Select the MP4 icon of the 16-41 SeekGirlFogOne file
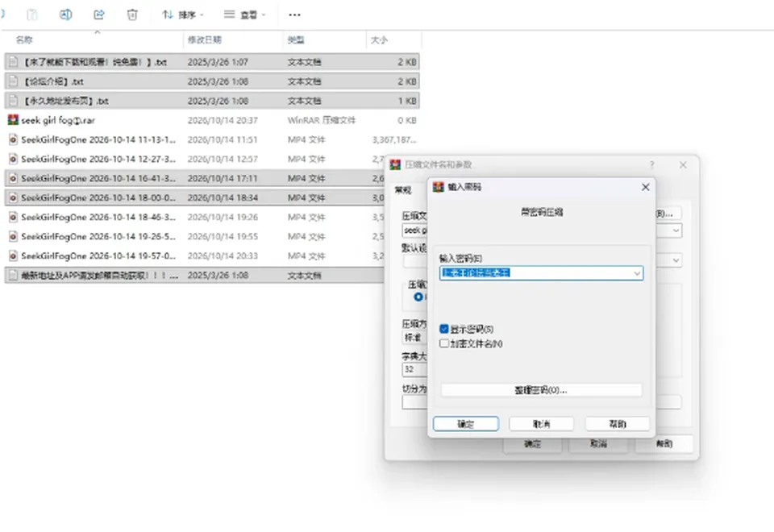The height and width of the screenshot is (532, 774). coord(14,178)
